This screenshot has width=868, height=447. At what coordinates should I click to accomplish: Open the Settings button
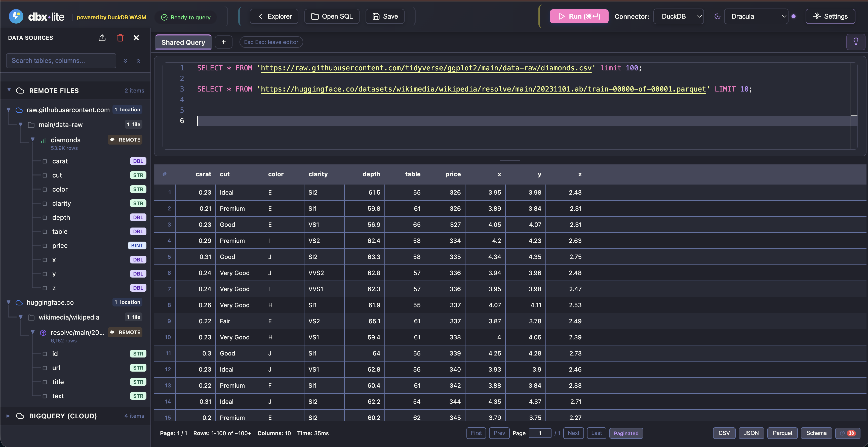pos(830,17)
